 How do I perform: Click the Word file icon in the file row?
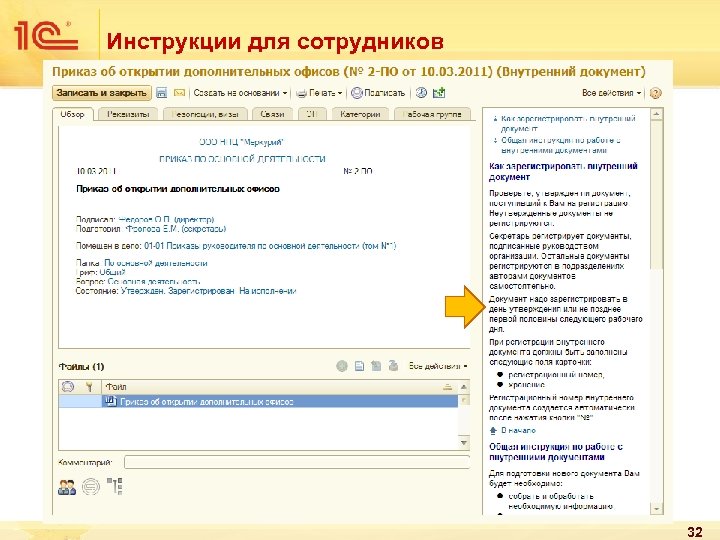click(110, 401)
